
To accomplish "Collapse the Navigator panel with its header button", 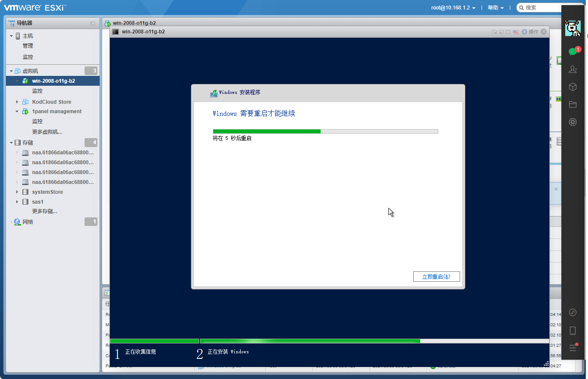I will 93,23.
